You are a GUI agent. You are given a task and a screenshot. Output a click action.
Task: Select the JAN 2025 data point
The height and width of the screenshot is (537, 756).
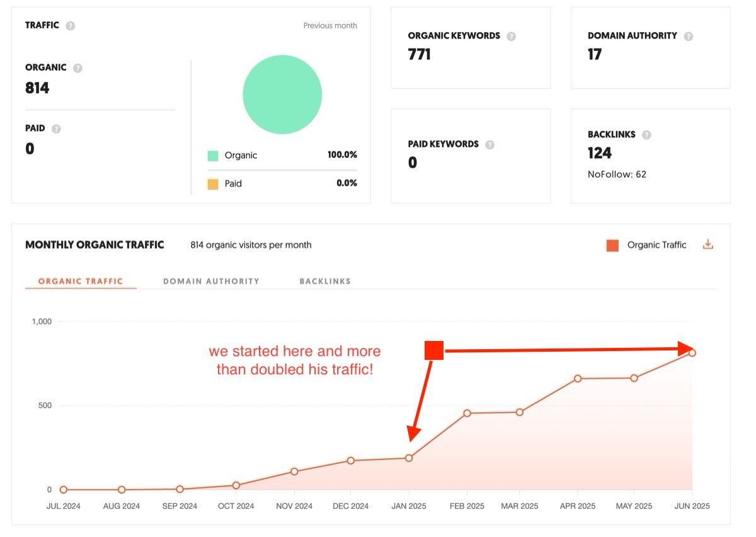click(x=409, y=458)
